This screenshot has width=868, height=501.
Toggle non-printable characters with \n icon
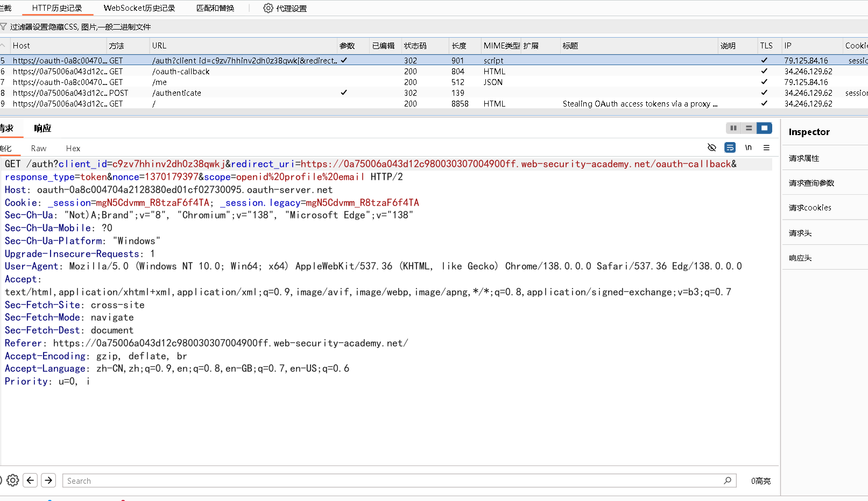click(x=748, y=147)
